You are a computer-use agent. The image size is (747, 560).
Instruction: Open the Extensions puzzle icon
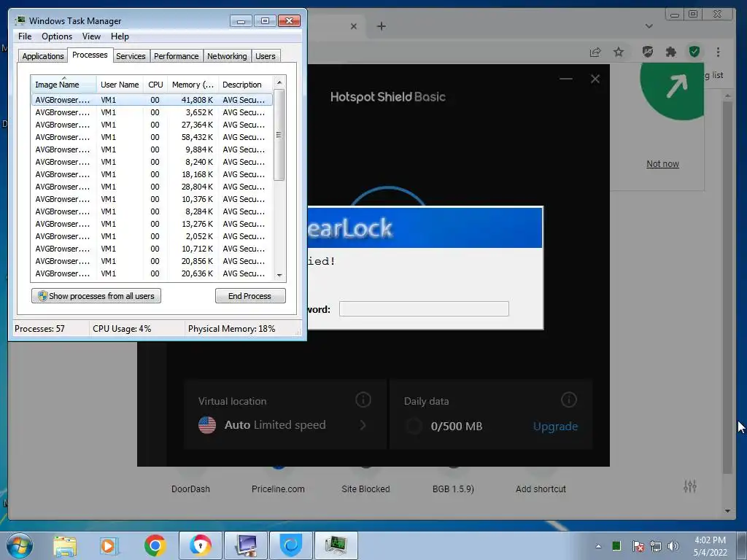[671, 52]
